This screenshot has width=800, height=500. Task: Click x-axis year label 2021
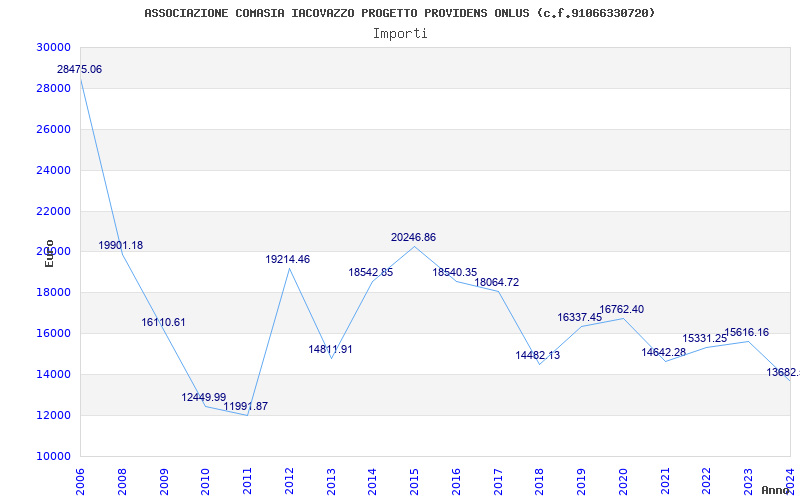665,482
